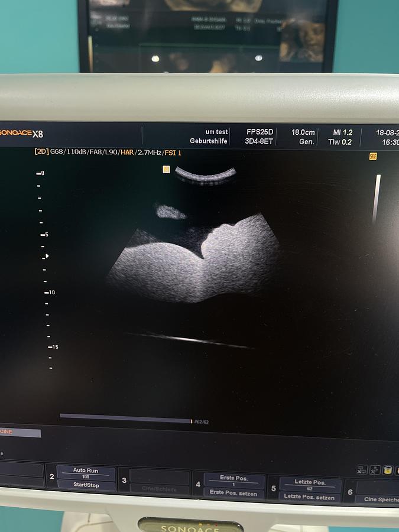Click soft-key number 4 label

coord(198,484)
